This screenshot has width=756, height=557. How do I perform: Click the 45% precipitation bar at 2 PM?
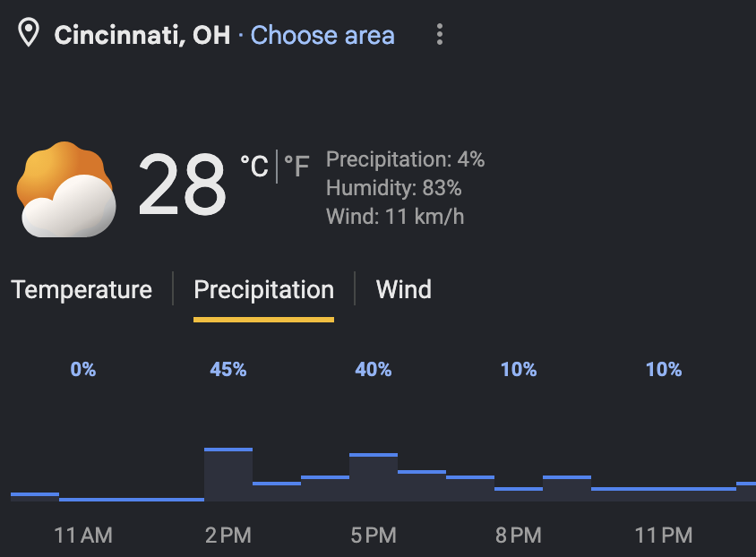point(228,475)
